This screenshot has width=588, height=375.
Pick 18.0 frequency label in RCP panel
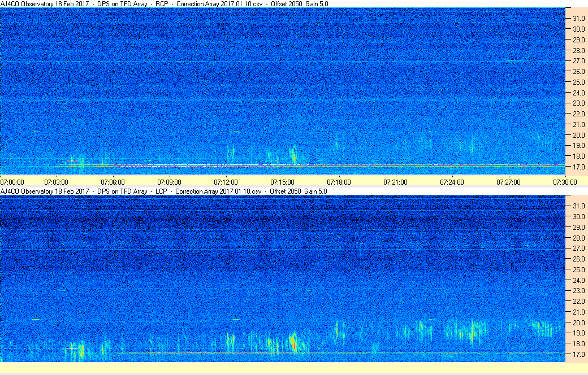[x=578, y=156]
